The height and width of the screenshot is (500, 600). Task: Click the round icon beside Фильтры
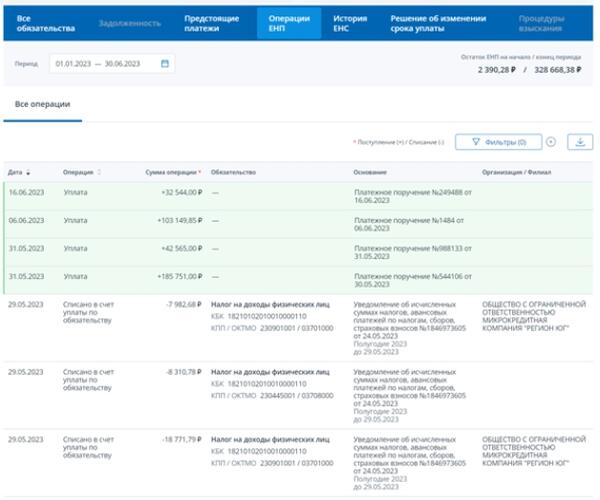(551, 142)
